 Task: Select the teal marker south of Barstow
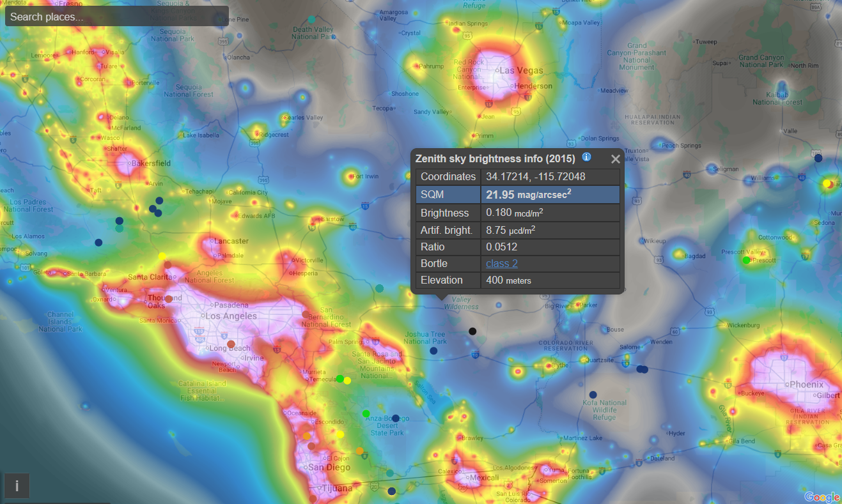click(380, 289)
